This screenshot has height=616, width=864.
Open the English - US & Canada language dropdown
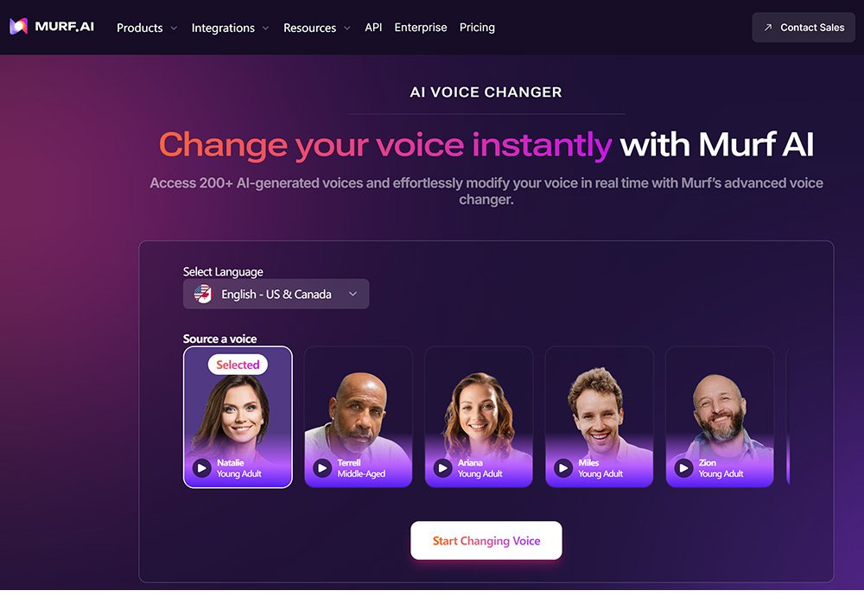click(x=276, y=294)
